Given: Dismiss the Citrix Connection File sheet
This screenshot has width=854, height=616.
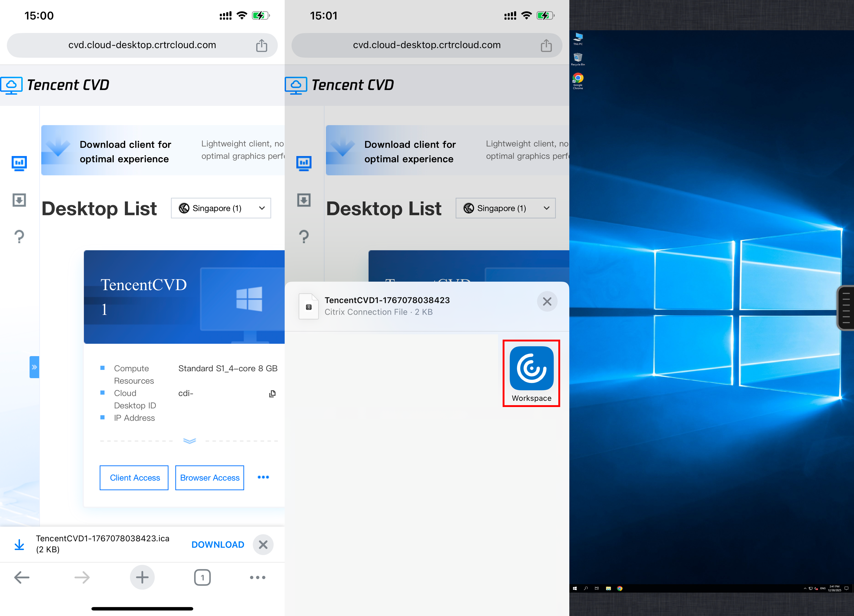Looking at the screenshot, I should click(x=547, y=301).
